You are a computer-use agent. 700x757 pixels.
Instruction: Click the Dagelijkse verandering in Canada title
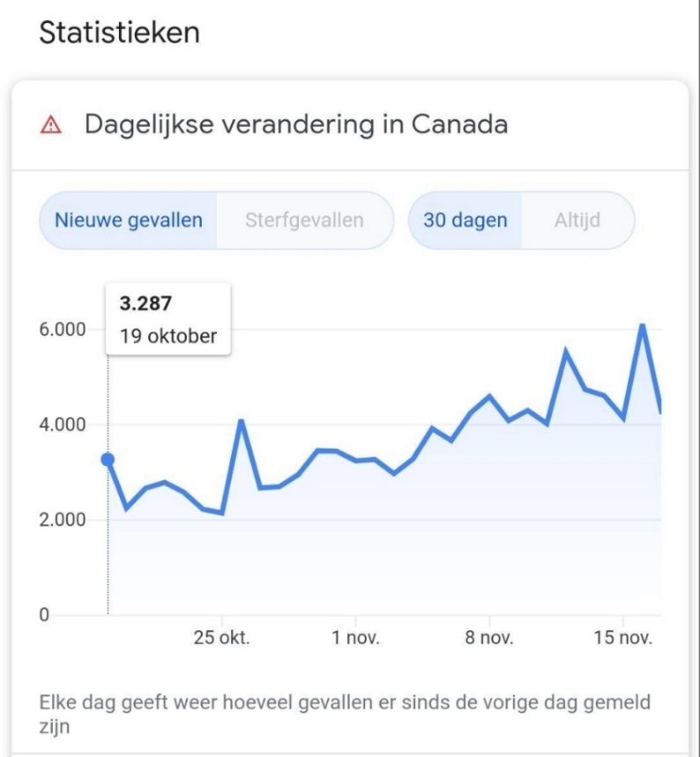[x=296, y=124]
